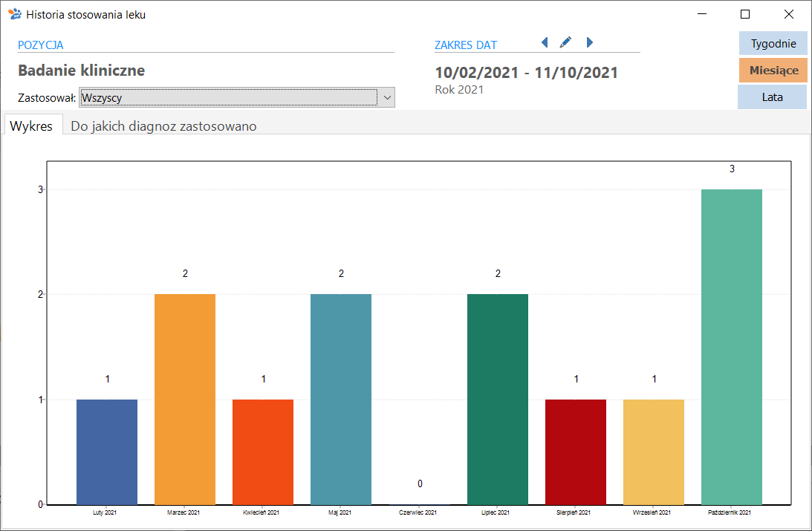Click the Lipiec 2021 dark green bar
Image resolution: width=812 pixels, height=531 pixels.
pos(498,400)
